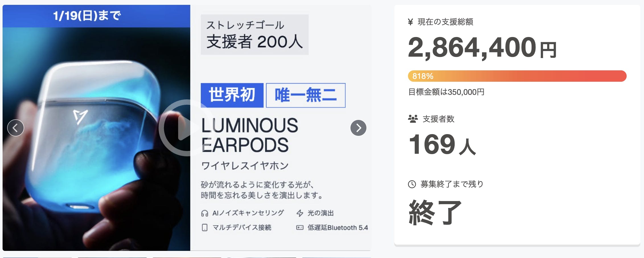Click the 目標金額は350,000円 text
The height and width of the screenshot is (258, 644).
(x=446, y=92)
